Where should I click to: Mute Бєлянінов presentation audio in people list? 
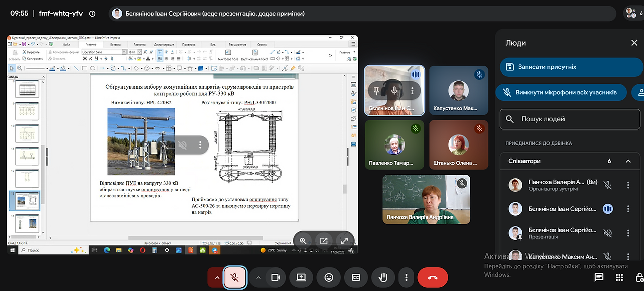point(608,233)
